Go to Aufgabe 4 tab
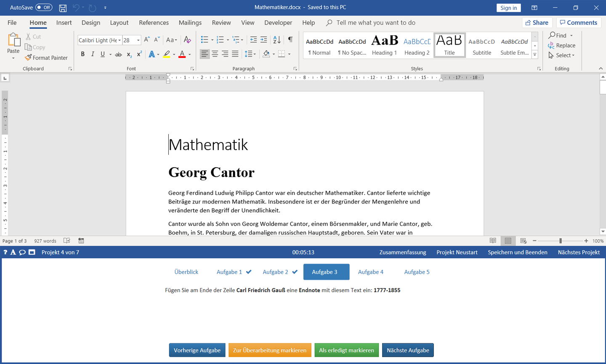Screen dimensions: 606x364 click(371, 272)
